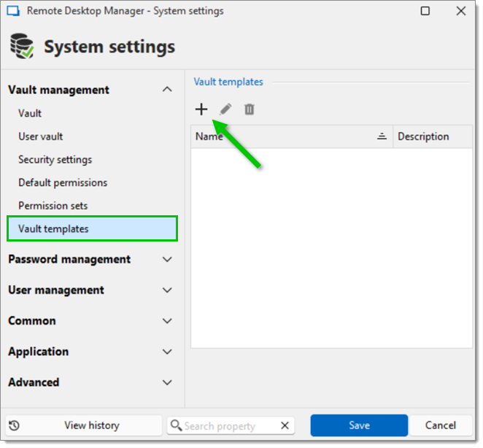Expand the User management section
Screen dimensions: 483x448
point(167,290)
